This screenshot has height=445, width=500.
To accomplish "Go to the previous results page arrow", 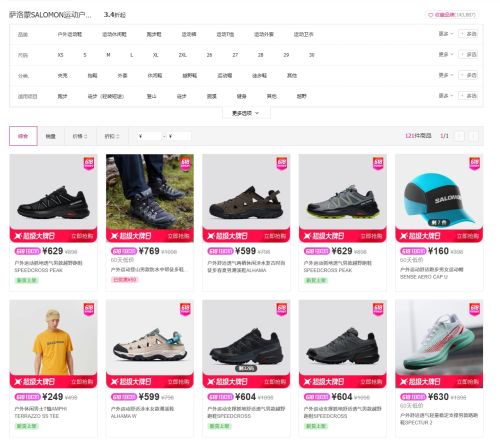I will point(460,136).
